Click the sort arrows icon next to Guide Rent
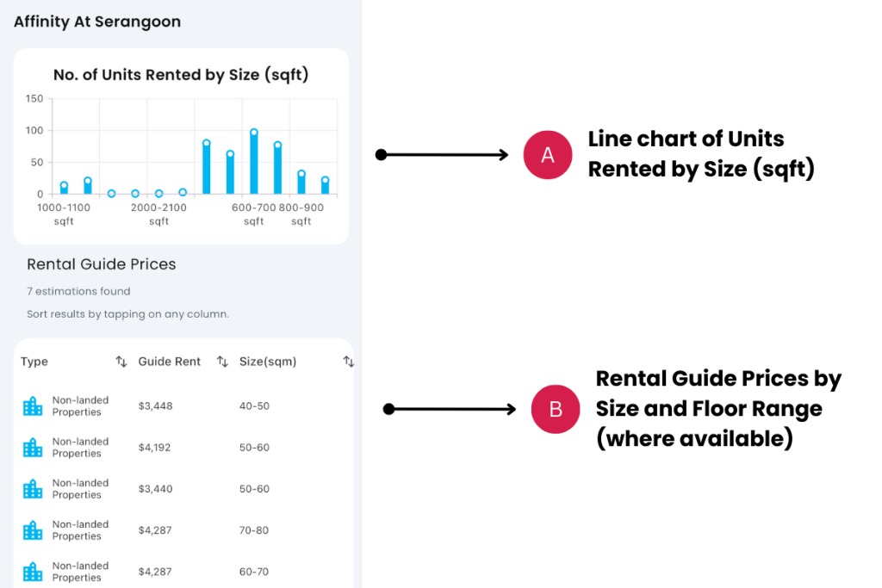This screenshot has width=882, height=588. (222, 362)
